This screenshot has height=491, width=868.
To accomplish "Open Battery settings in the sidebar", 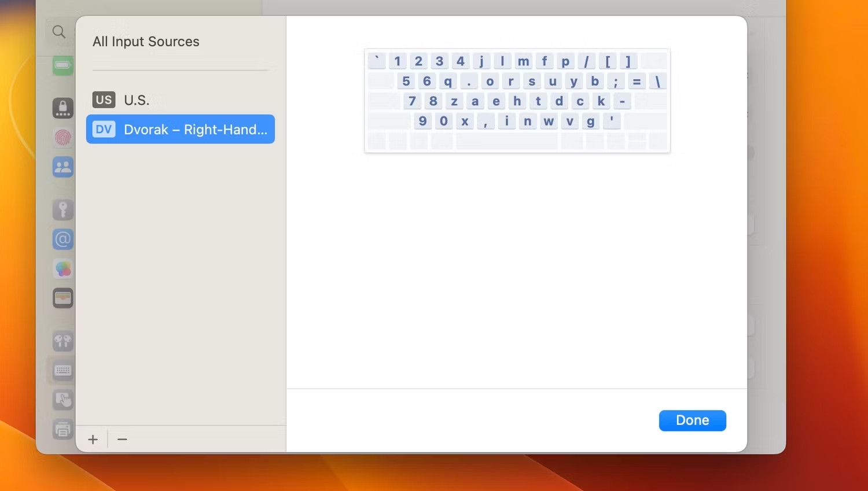I will [x=63, y=65].
